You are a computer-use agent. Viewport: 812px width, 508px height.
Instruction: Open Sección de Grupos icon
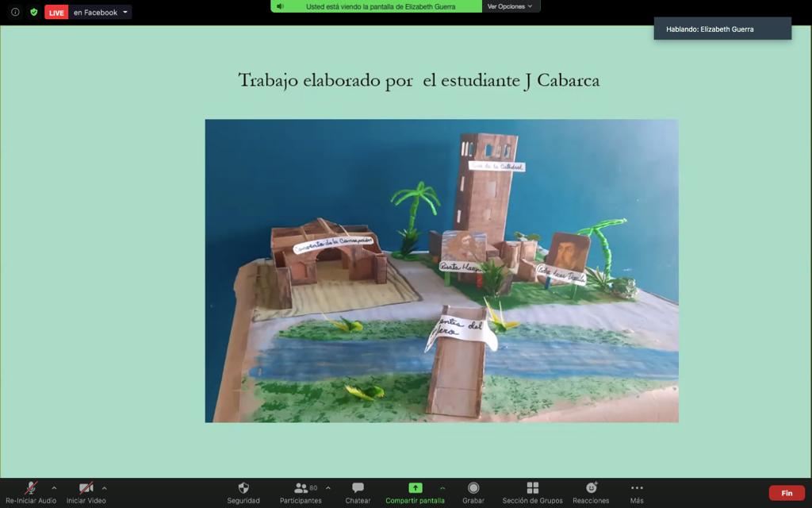click(532, 488)
